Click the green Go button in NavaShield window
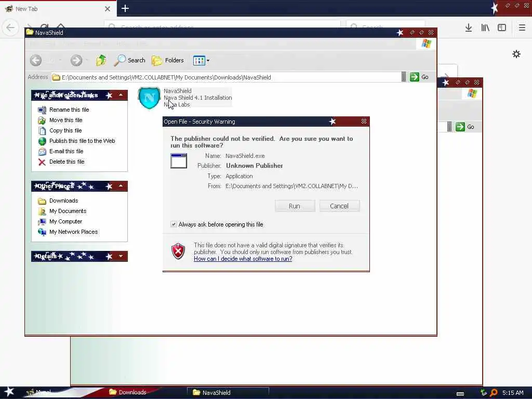The height and width of the screenshot is (399, 532). coord(419,77)
